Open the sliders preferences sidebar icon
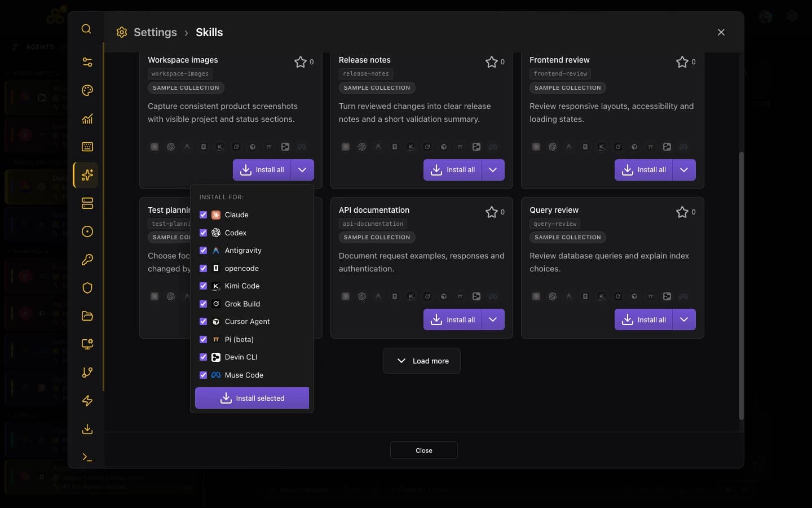812x508 pixels. coord(87,62)
